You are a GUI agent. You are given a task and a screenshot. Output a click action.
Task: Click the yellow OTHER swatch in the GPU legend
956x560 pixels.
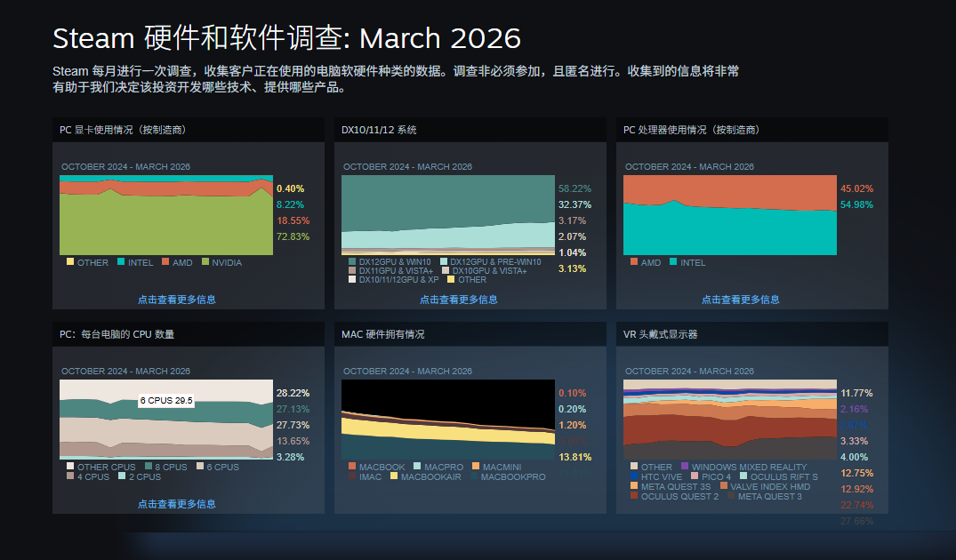69,263
